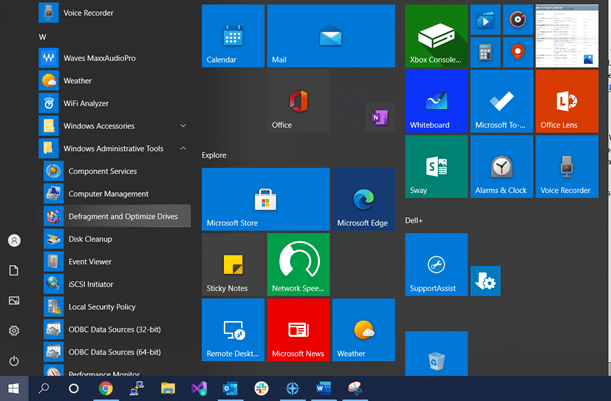Open Waves MaxxAudioPro from the app list
Viewport: 611px width, 401px height.
(115, 58)
